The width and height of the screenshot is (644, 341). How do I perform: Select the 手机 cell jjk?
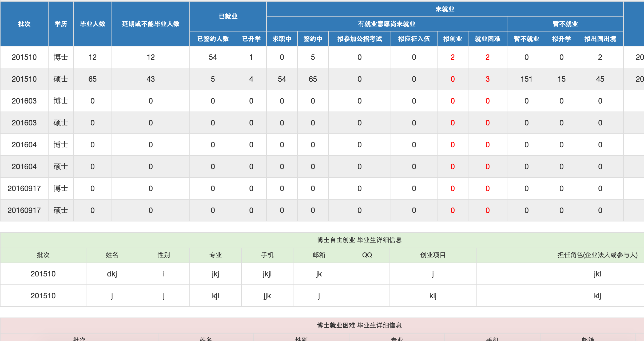[267, 296]
